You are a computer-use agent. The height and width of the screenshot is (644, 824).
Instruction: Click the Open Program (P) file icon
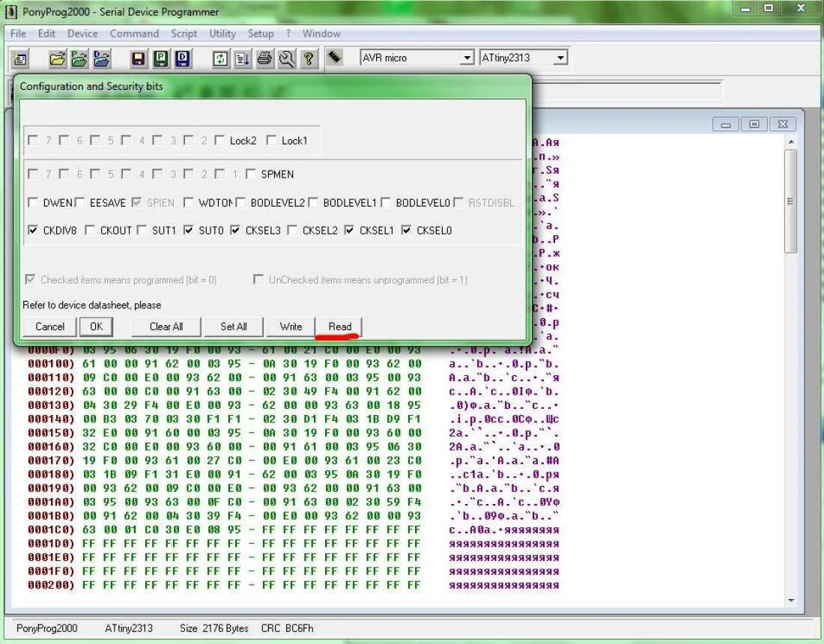point(79,59)
